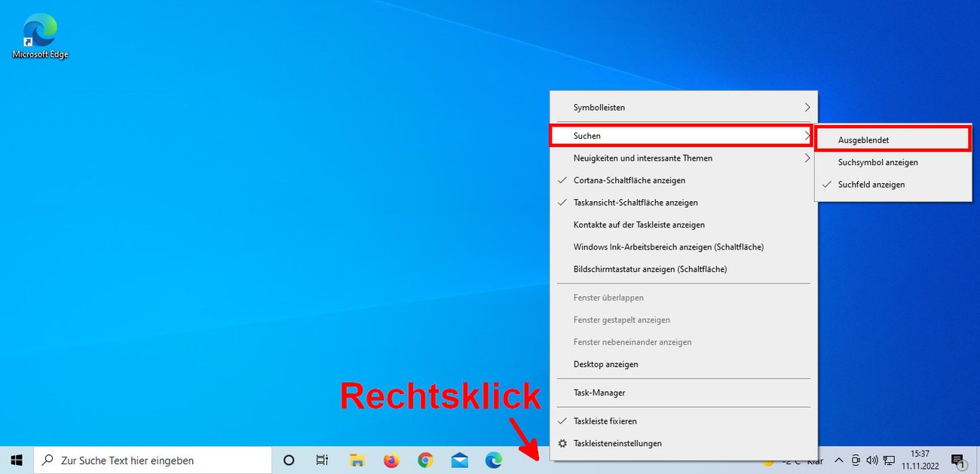Open the volume control in the system tray

tap(872, 460)
